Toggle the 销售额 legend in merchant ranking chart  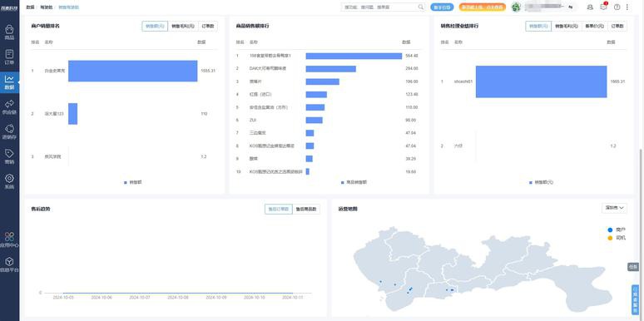tap(133, 182)
